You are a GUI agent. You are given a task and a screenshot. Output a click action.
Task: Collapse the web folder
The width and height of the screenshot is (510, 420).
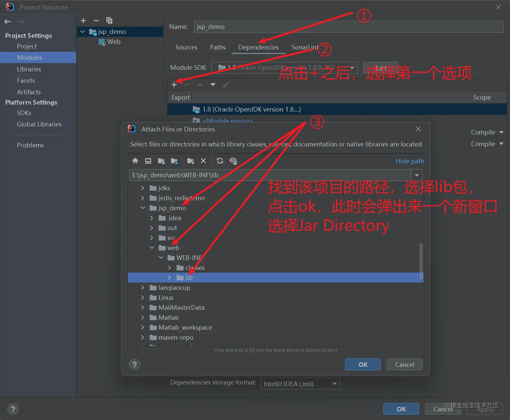pos(152,248)
